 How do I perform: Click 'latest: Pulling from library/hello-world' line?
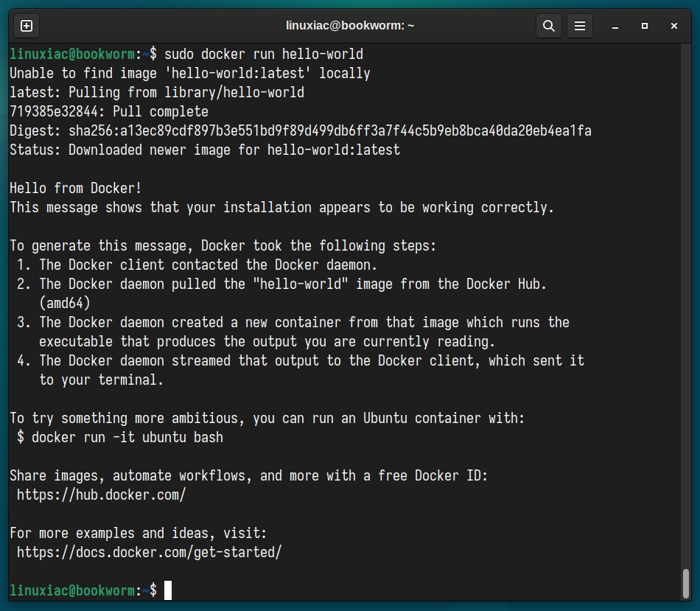coord(157,92)
